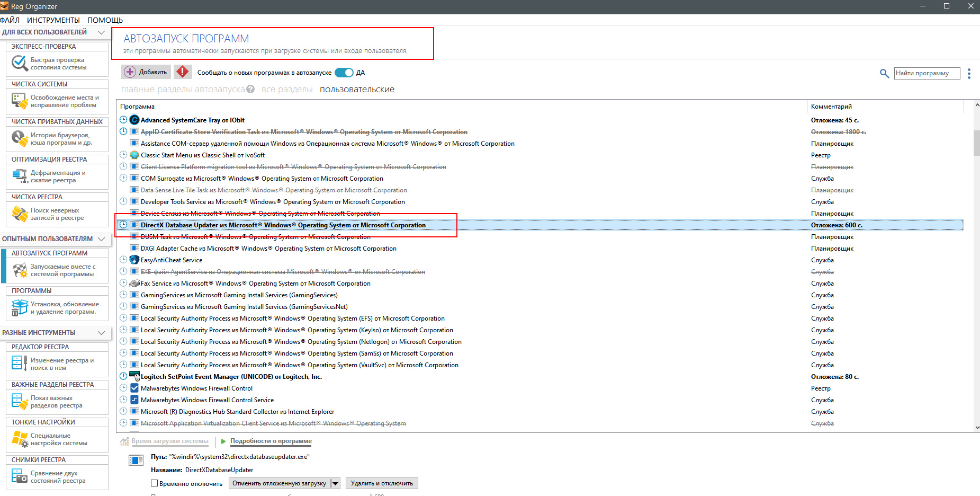Select DXGI Adapter Cache row
The height and width of the screenshot is (496, 980).
click(x=540, y=249)
